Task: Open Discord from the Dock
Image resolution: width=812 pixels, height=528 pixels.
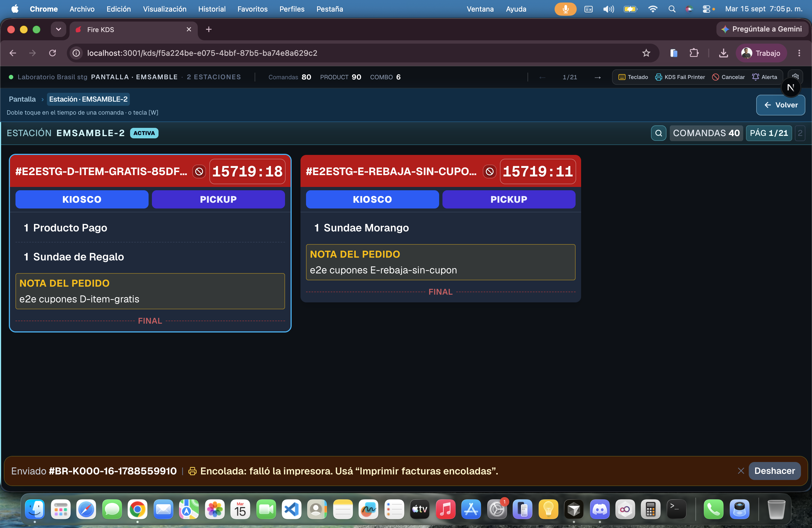Action: 599,509
